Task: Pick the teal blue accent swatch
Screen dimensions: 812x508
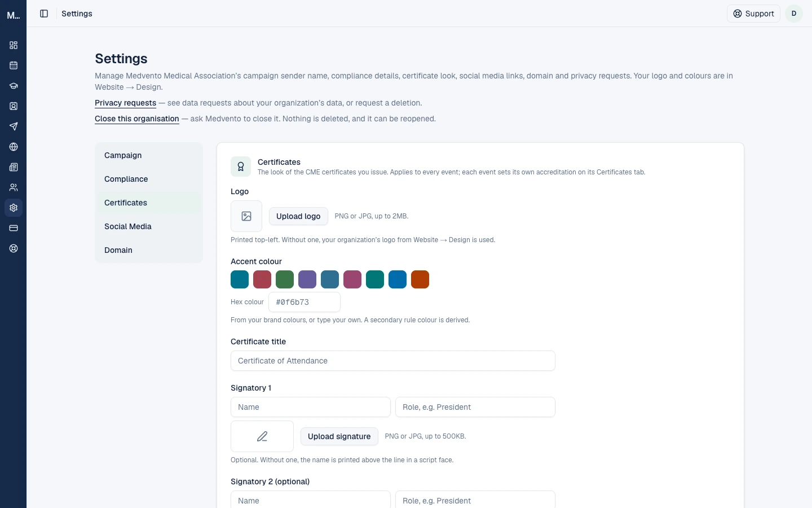Action: [240, 279]
